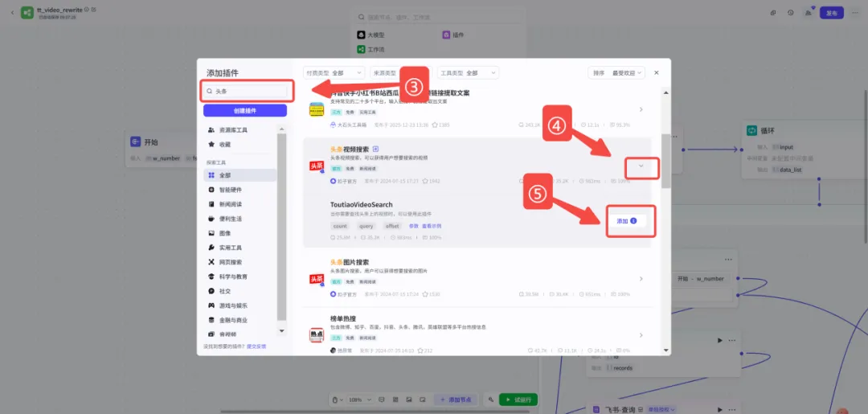Open the 排序 最受欢迎 sort dropdown
The height and width of the screenshot is (414, 868).
coord(616,72)
